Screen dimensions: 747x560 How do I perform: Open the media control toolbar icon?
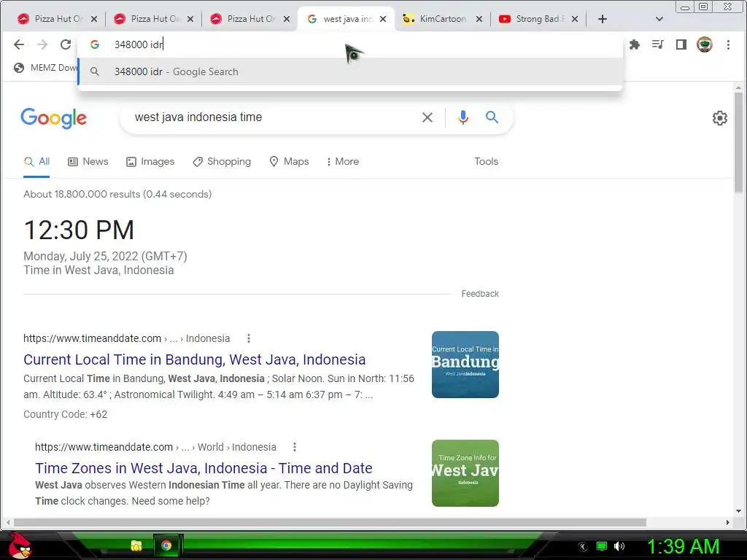(658, 44)
